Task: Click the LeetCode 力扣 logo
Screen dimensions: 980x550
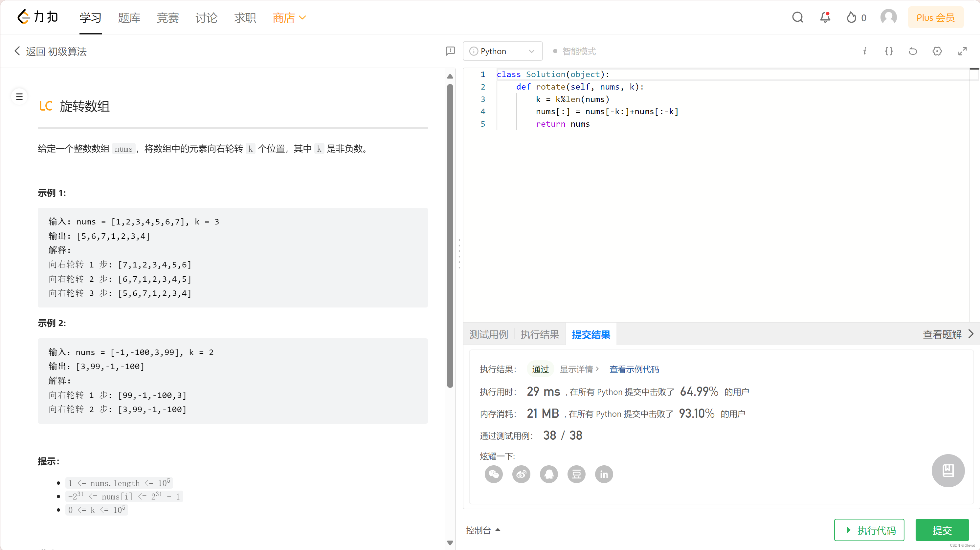Action: click(x=38, y=17)
